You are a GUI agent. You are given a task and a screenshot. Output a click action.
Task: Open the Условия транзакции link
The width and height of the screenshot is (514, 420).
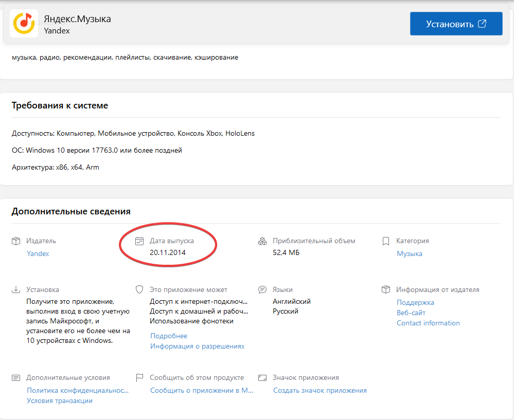click(60, 400)
